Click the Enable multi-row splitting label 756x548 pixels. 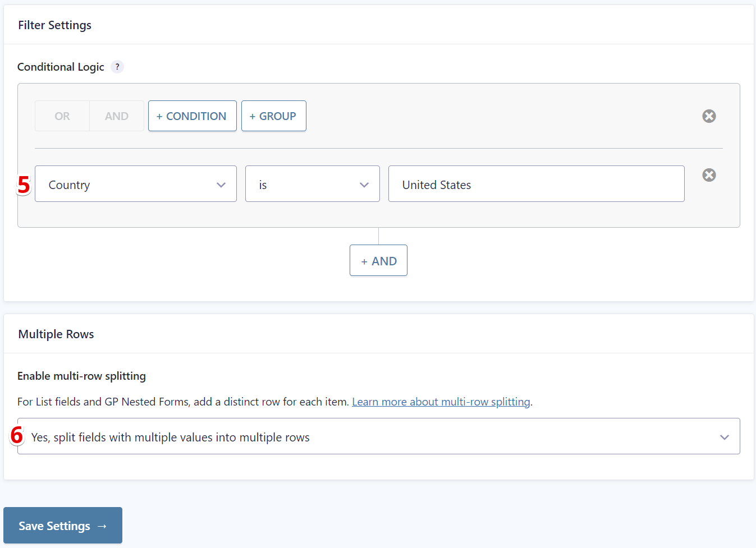coord(81,376)
